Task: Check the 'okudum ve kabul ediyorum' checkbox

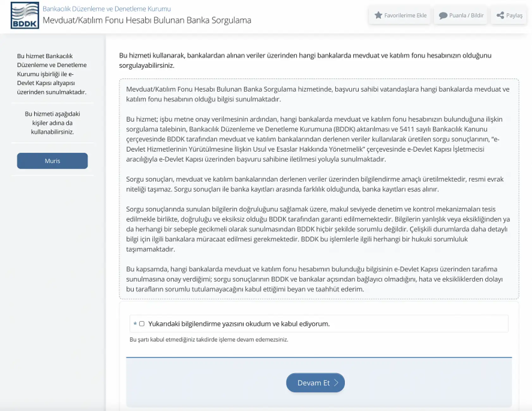Action: (x=142, y=323)
